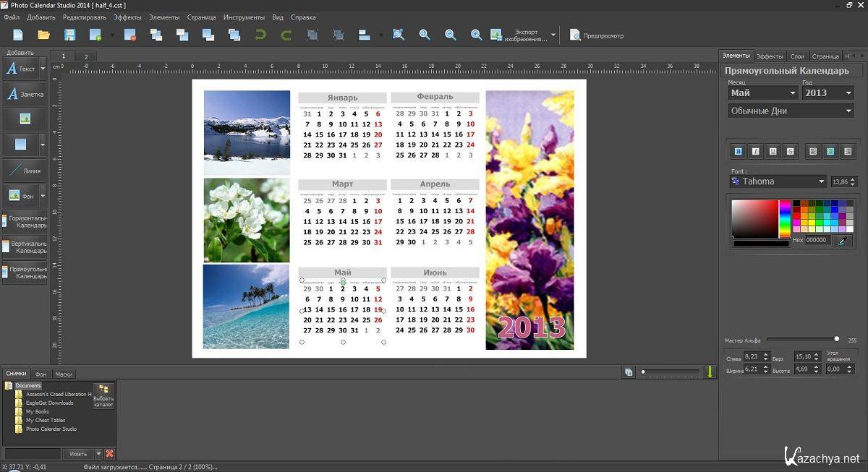Screen dimensions: 868x472
Task: Open the Эффекты menu in menu bar
Action: [127, 17]
